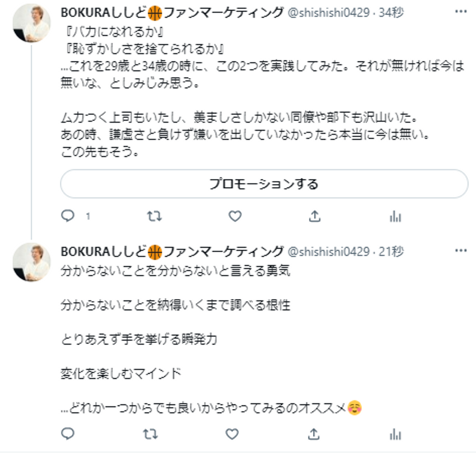Share the first tweet
476x454 pixels.
tap(315, 216)
